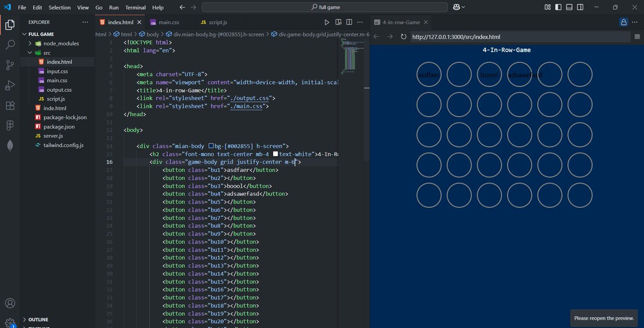Toggle the bottom Panel layout icon
644x328 pixels.
click(x=570, y=8)
